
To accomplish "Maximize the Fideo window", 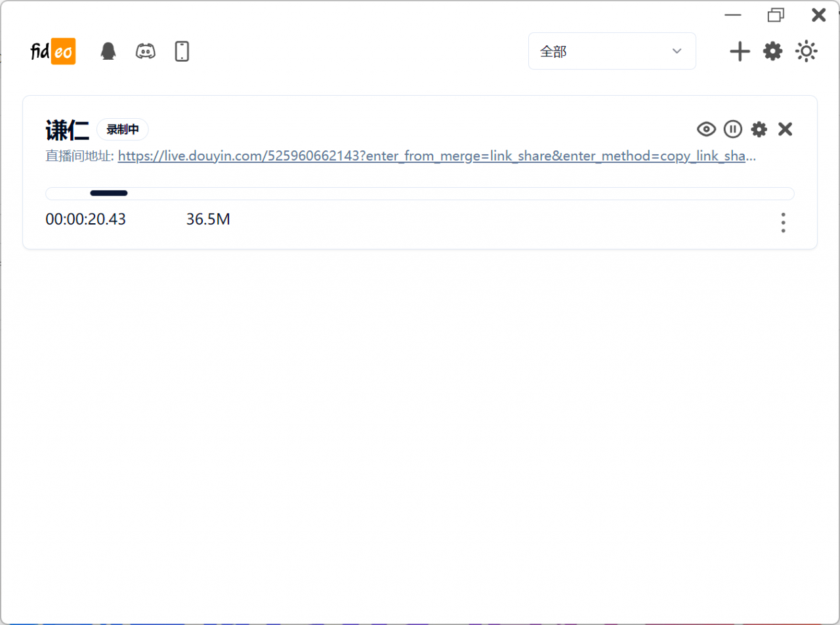I will (776, 15).
